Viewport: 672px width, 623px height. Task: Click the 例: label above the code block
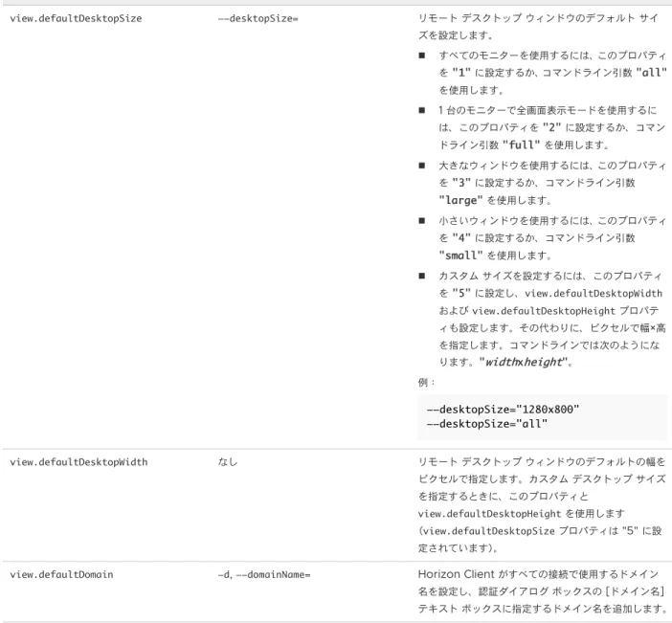point(426,382)
